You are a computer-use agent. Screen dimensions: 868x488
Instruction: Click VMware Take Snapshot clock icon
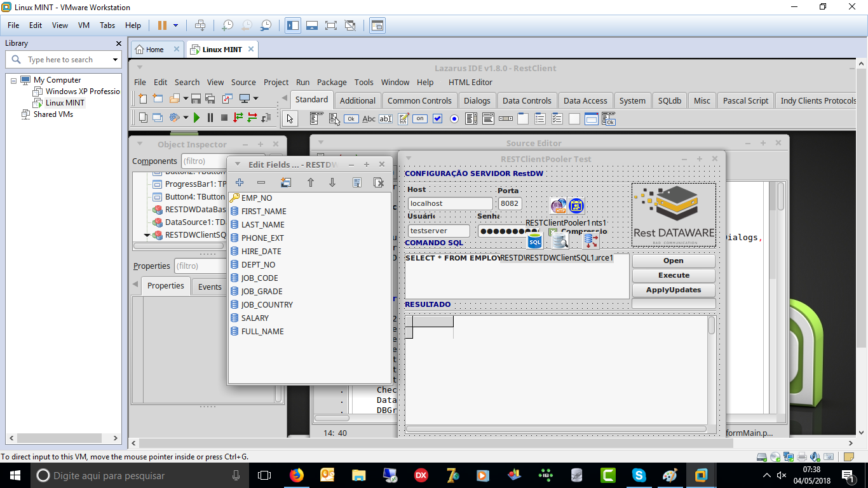tap(227, 25)
